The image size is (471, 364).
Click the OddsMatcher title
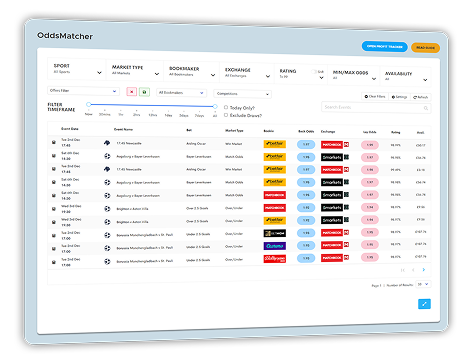pyautogui.click(x=65, y=36)
